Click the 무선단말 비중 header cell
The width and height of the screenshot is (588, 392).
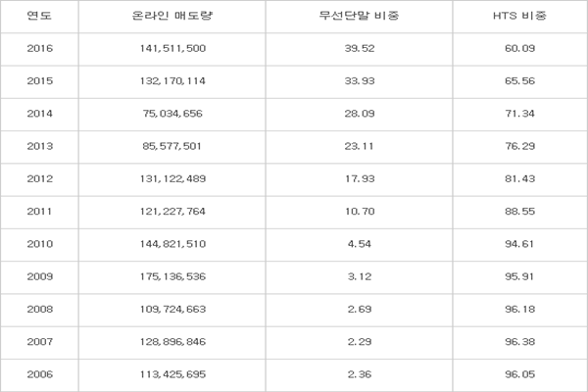(x=360, y=16)
